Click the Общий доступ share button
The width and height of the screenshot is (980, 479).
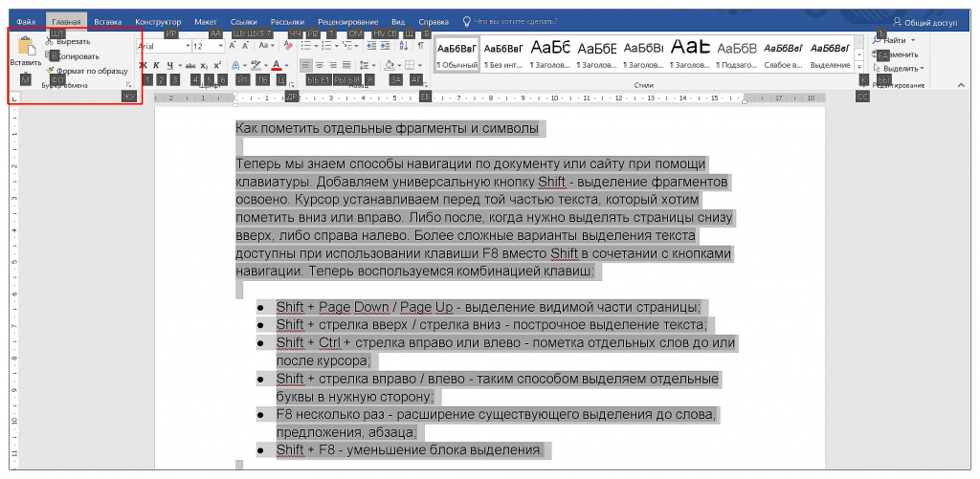[924, 20]
